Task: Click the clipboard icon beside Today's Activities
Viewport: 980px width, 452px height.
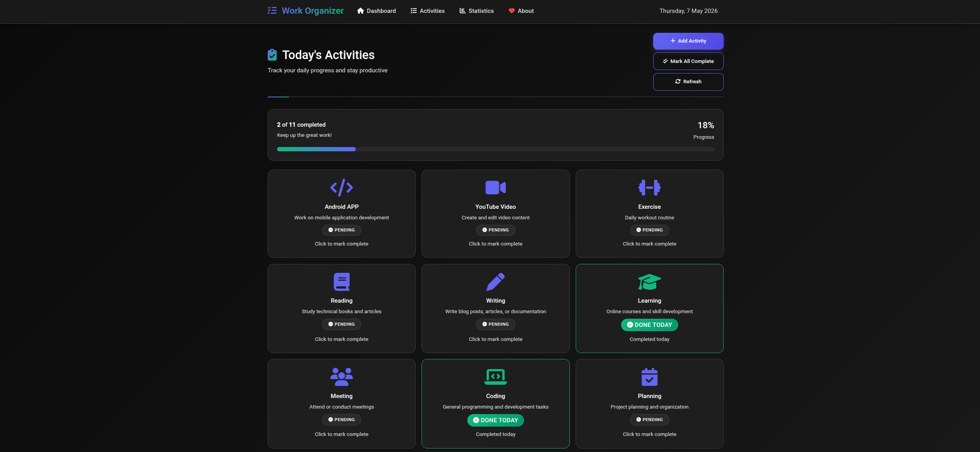Action: (x=272, y=55)
